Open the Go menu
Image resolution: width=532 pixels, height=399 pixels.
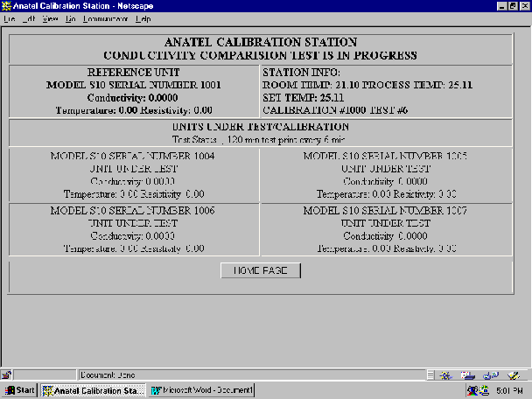pyautogui.click(x=70, y=19)
